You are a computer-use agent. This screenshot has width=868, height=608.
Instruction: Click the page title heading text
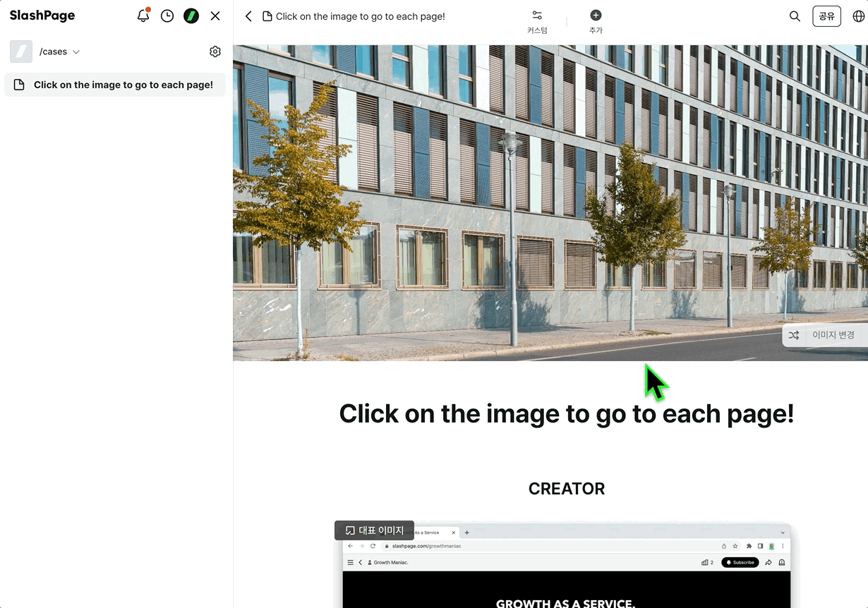tap(566, 413)
